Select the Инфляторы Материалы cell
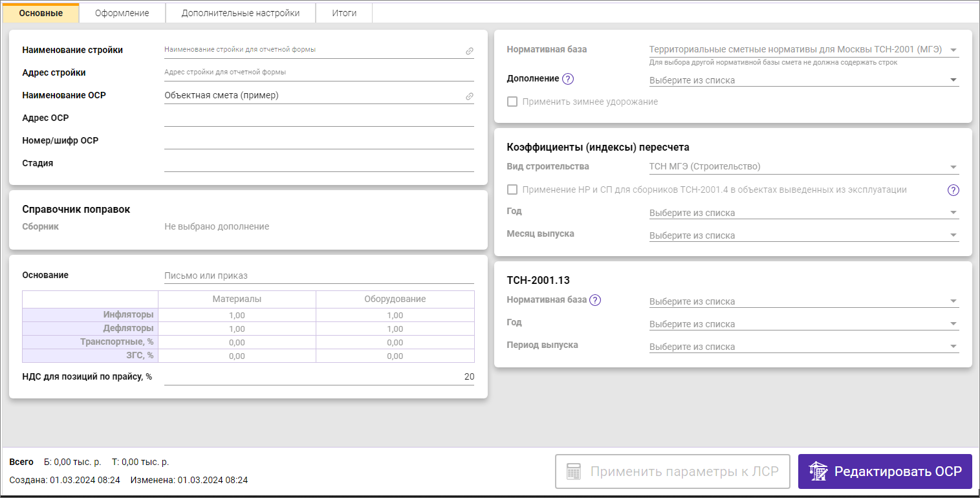Screen dimensions: 980x498 pyautogui.click(x=237, y=316)
